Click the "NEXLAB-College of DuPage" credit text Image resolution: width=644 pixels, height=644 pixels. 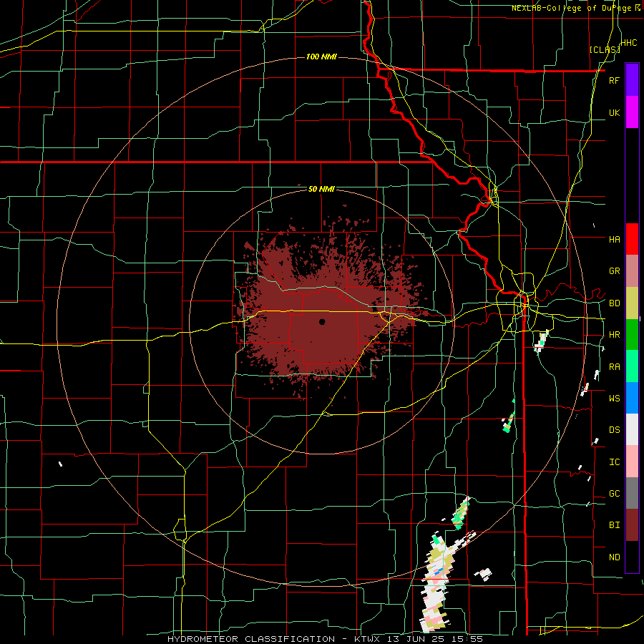point(572,8)
